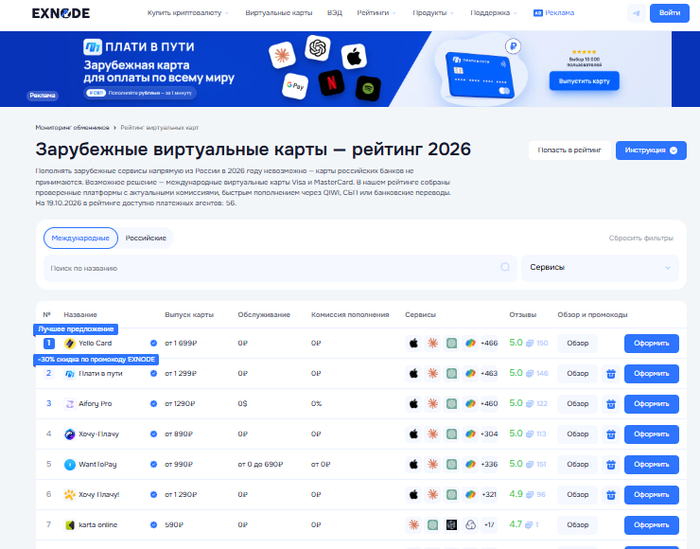Screen dimensions: 700x549
Task: Click the search magnifier icon
Action: 505,267
